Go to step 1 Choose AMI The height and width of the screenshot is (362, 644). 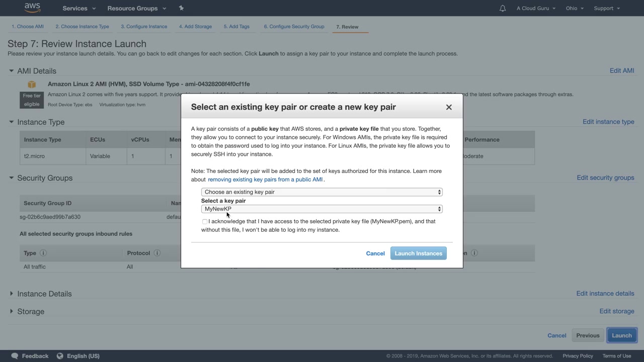28,27
